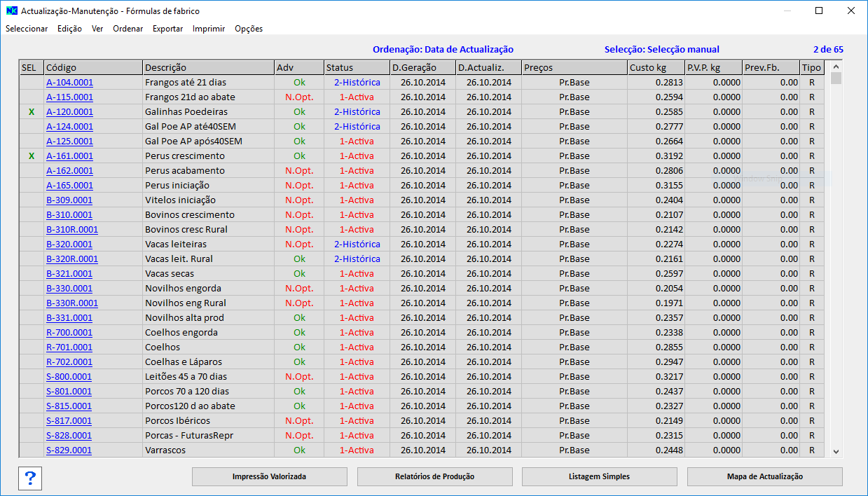Open formula B-320.0001 link
This screenshot has width=868, height=496.
pos(69,244)
